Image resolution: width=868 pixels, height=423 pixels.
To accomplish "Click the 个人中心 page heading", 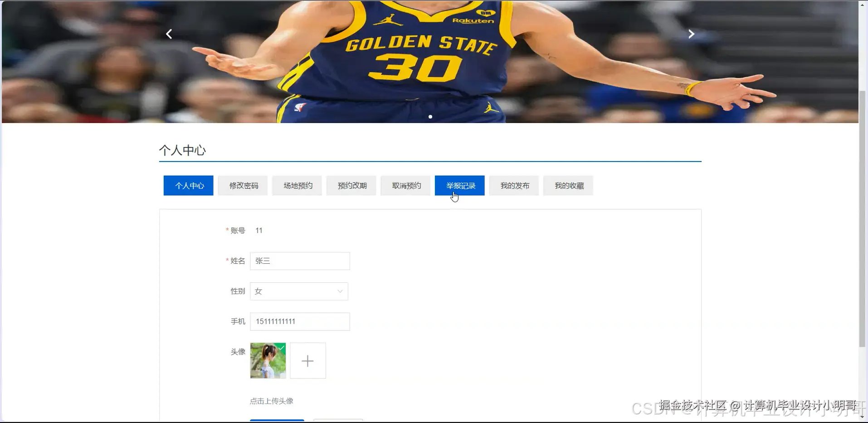I will click(x=182, y=150).
